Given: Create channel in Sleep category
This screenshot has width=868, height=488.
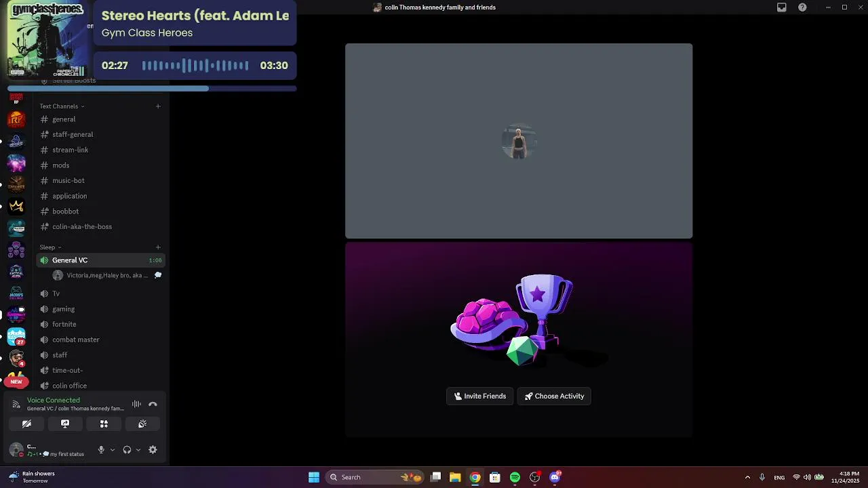Looking at the screenshot, I should click(x=158, y=247).
